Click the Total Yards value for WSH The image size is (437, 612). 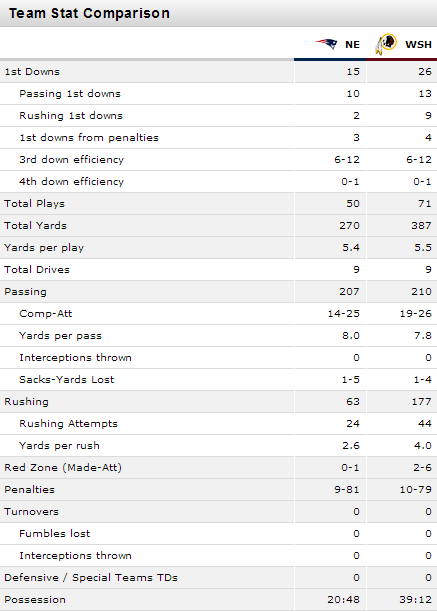pos(421,226)
